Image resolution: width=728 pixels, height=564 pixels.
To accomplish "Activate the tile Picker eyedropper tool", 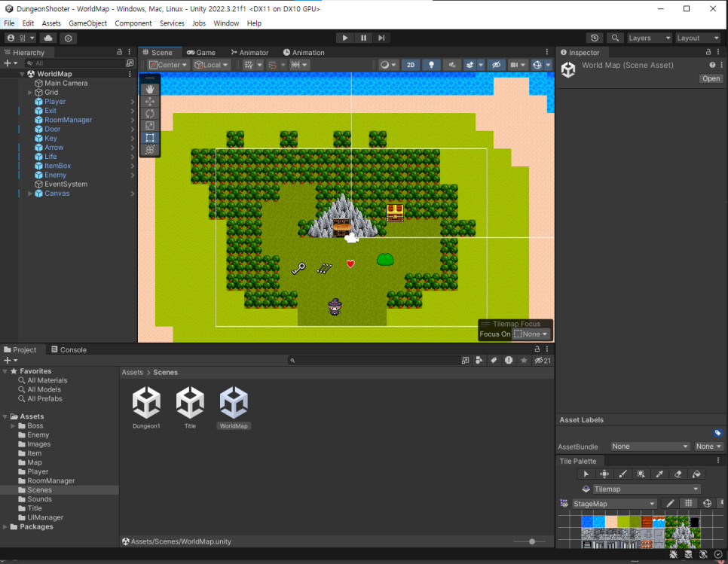I will coord(659,474).
